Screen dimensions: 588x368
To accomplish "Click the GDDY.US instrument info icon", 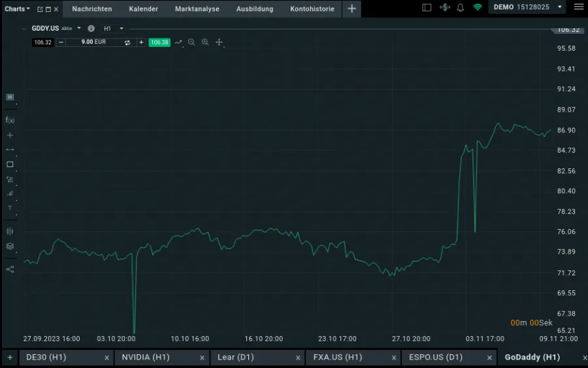I will [x=91, y=29].
